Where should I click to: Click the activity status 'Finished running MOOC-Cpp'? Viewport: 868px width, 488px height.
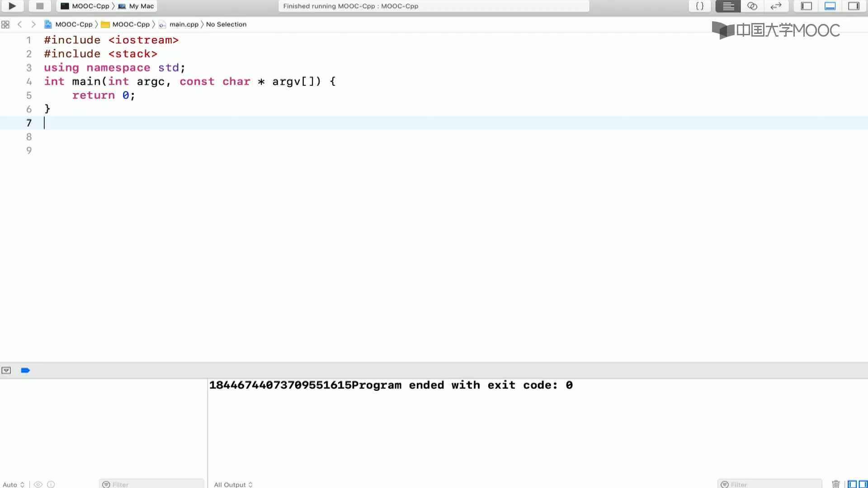coord(350,6)
